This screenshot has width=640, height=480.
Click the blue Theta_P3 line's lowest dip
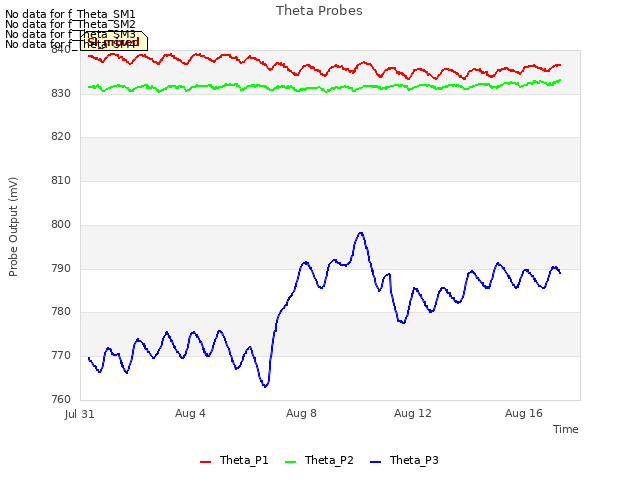click(265, 386)
